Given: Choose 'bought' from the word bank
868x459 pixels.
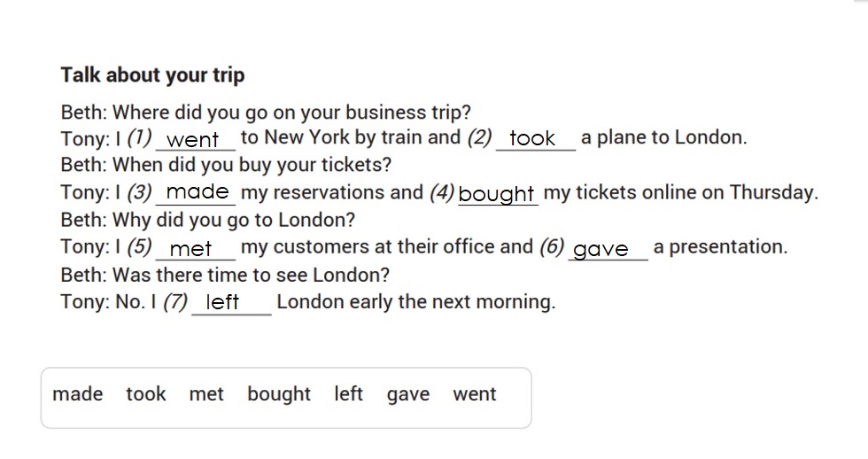Looking at the screenshot, I should coord(279,394).
